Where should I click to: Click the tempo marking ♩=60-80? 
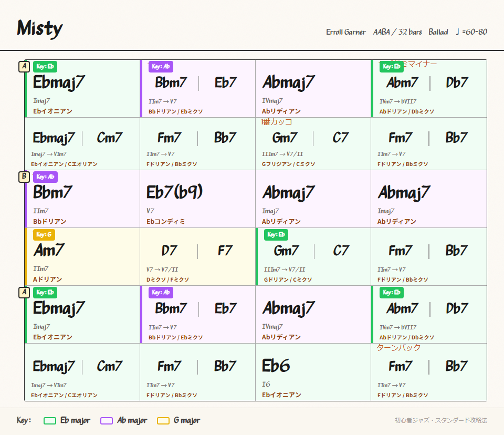click(471, 32)
